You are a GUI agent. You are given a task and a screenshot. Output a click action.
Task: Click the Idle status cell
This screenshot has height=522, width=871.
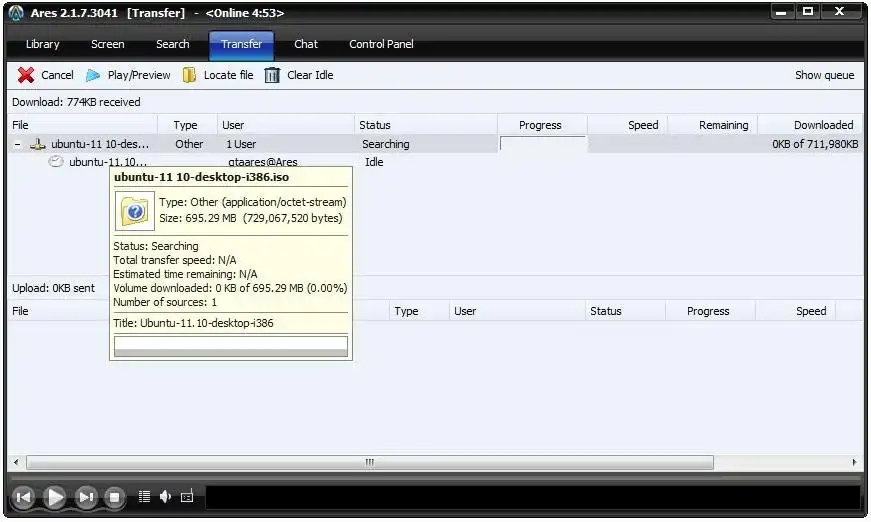374,162
